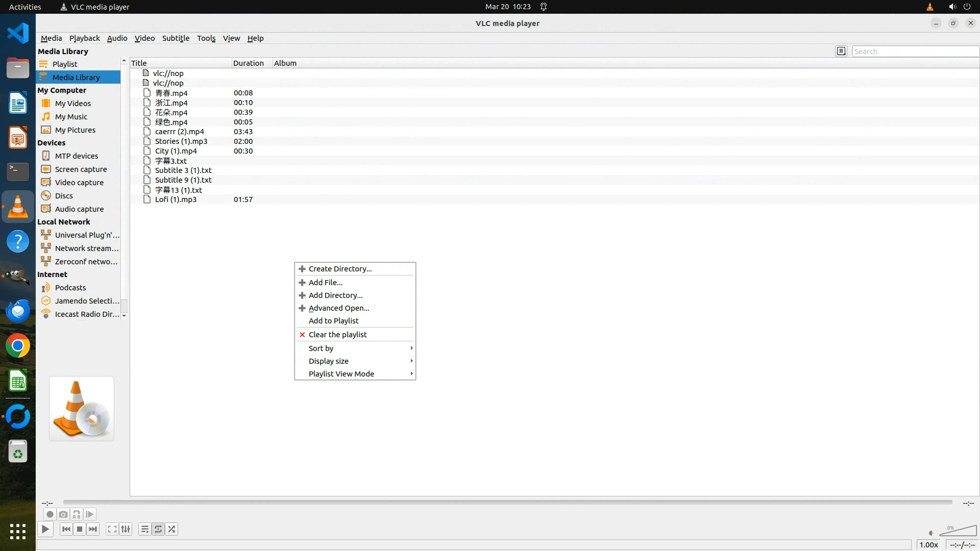Toggle random shuffle playback button
Screen dimensions: 980x551
pos(172,529)
